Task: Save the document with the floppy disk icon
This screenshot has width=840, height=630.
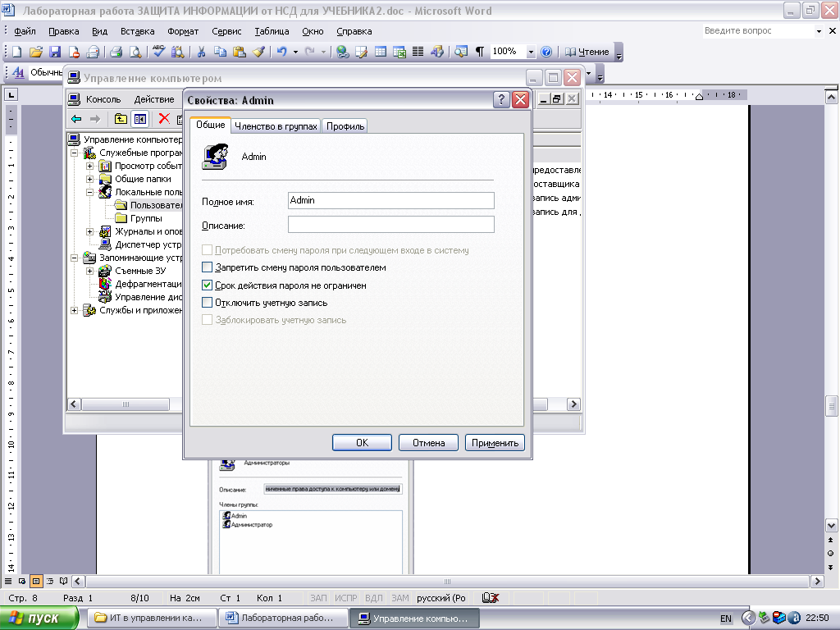Action: (55, 52)
